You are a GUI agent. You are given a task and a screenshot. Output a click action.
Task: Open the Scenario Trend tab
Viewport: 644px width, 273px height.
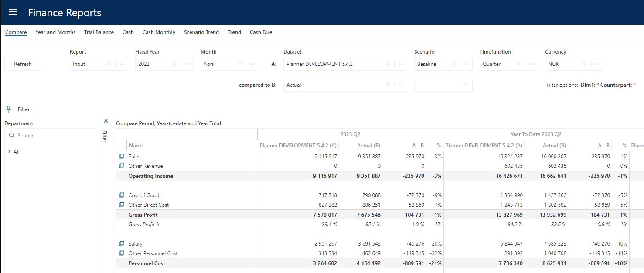tap(201, 32)
